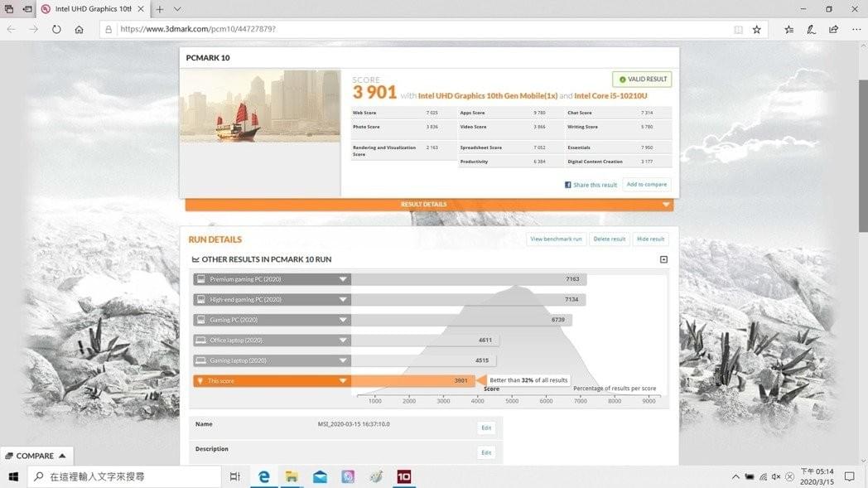
Task: Click View benchmark run
Action: pyautogui.click(x=556, y=239)
